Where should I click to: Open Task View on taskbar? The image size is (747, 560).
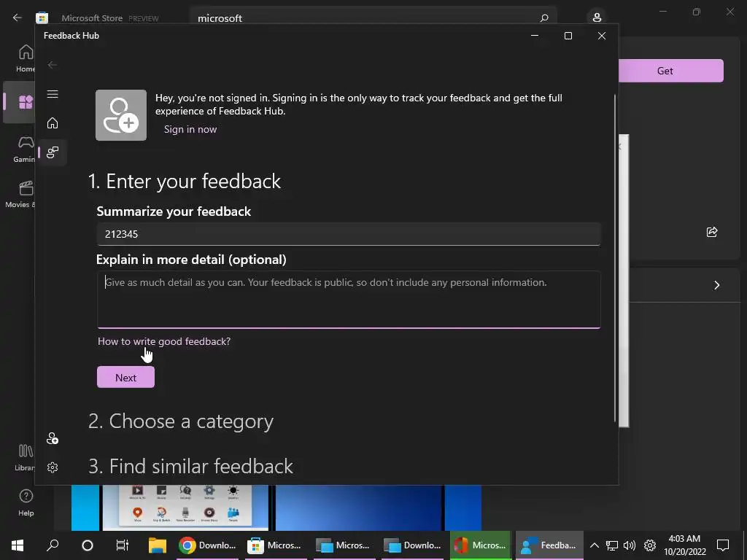(123, 545)
